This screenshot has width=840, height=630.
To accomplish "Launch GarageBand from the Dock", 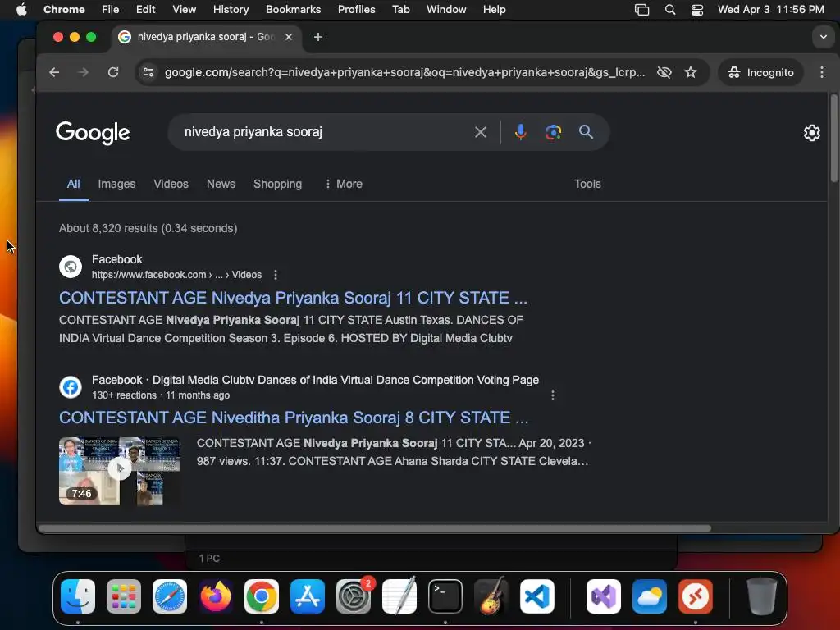I will pyautogui.click(x=491, y=596).
